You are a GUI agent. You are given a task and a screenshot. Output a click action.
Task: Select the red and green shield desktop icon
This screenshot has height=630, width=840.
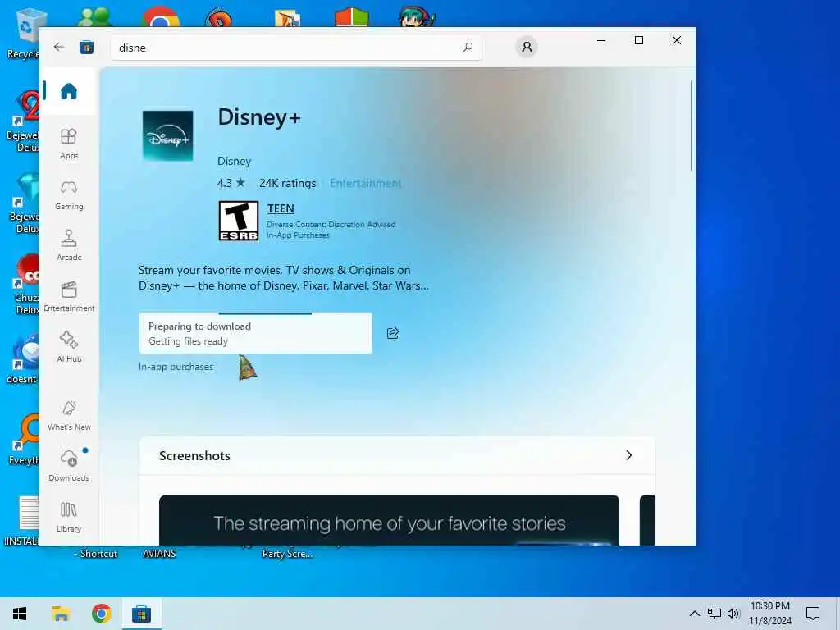point(351,17)
